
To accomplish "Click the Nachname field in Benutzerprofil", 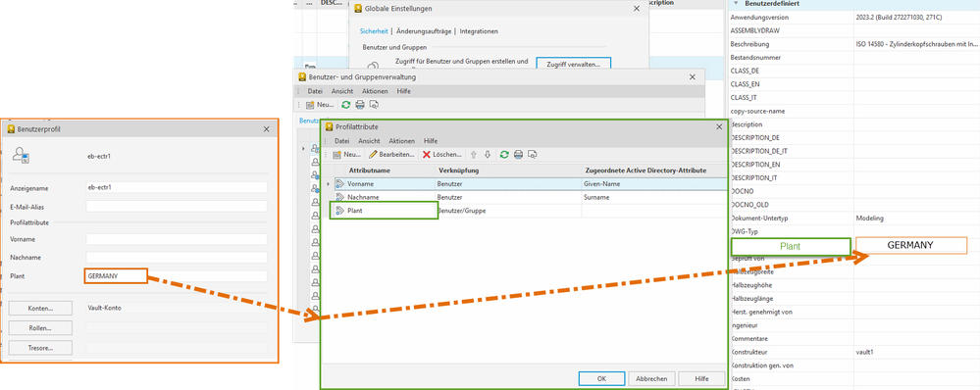I will (x=177, y=257).
